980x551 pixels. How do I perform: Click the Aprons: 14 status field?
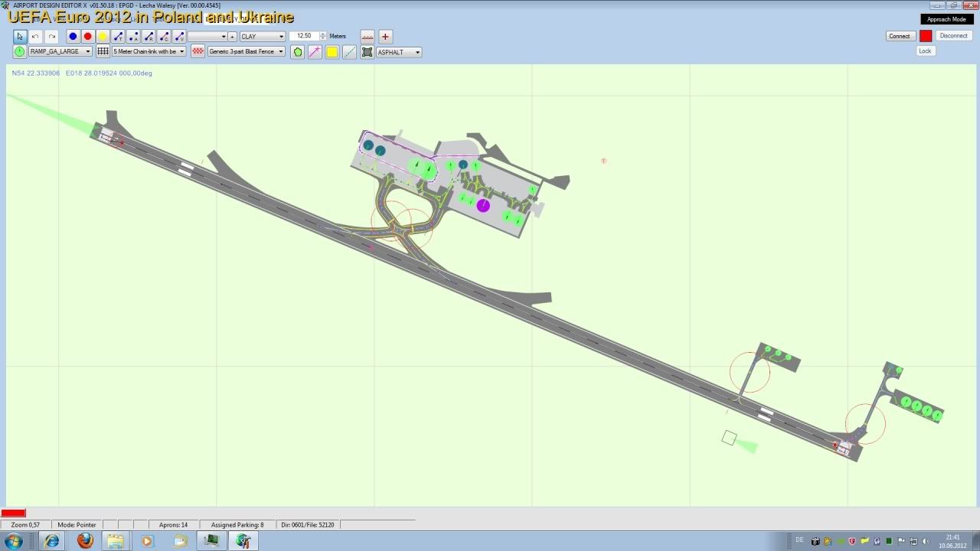[x=173, y=525]
